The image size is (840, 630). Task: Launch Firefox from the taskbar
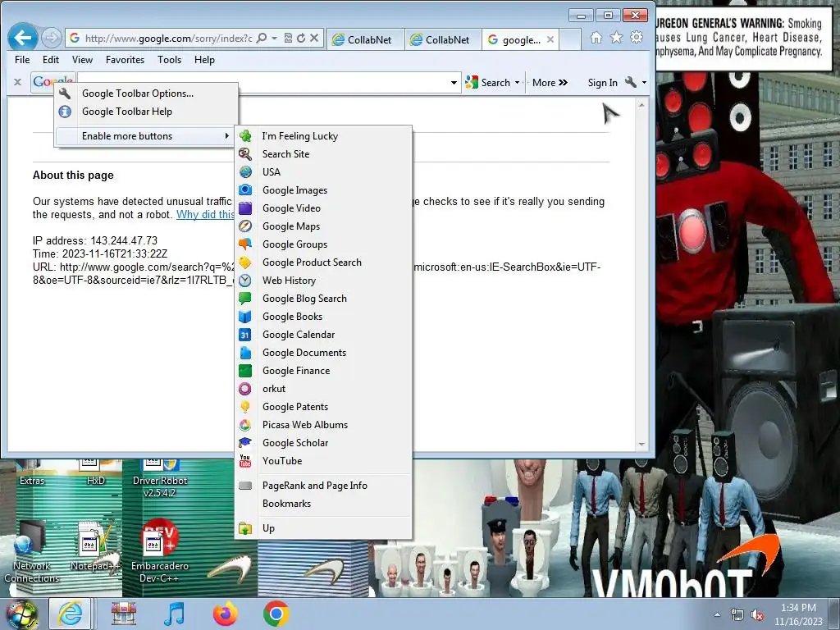225,614
